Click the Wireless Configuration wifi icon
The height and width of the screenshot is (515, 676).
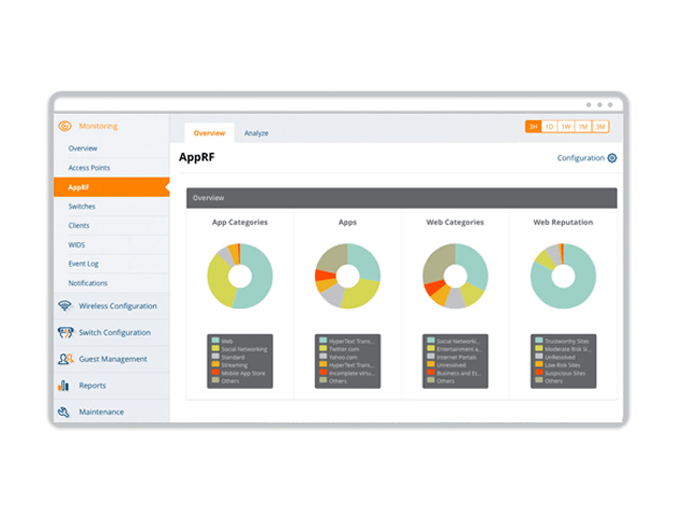(65, 306)
